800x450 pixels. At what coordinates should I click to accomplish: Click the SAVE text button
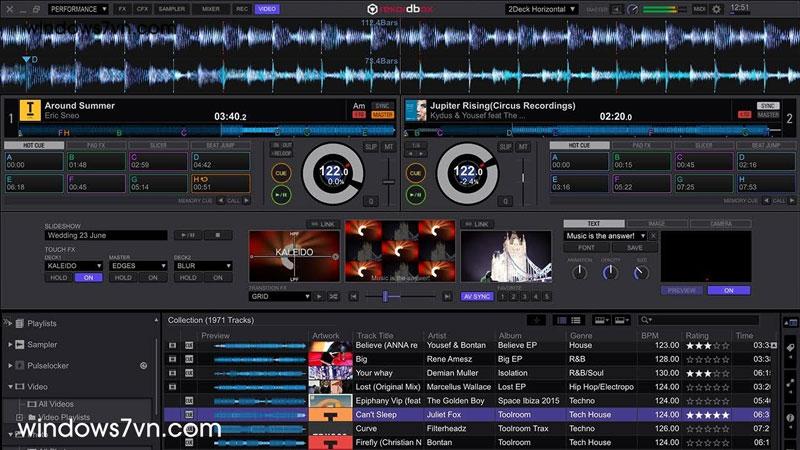(635, 248)
